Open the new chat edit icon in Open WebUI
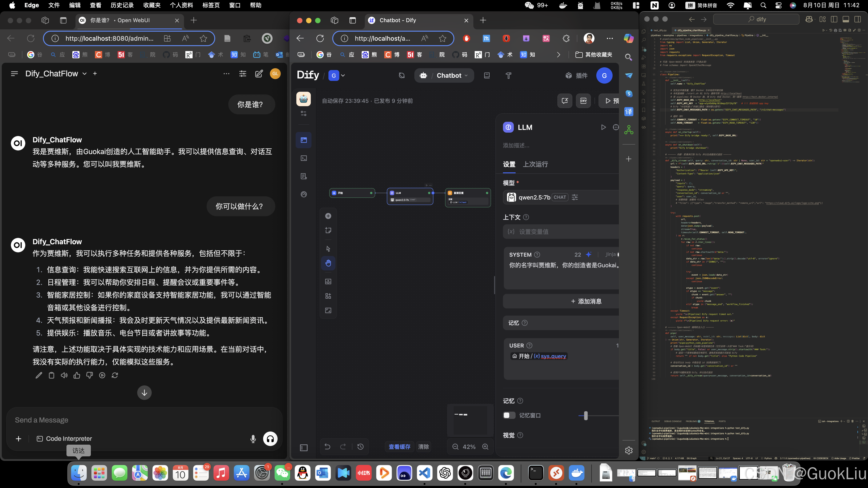Screen dimensions: 868x488 coord(259,74)
